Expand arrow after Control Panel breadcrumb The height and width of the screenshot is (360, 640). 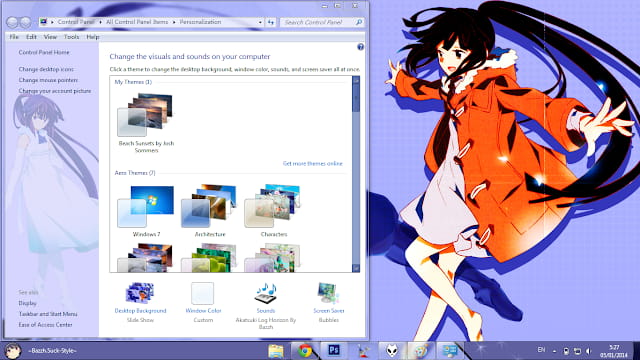(x=100, y=22)
